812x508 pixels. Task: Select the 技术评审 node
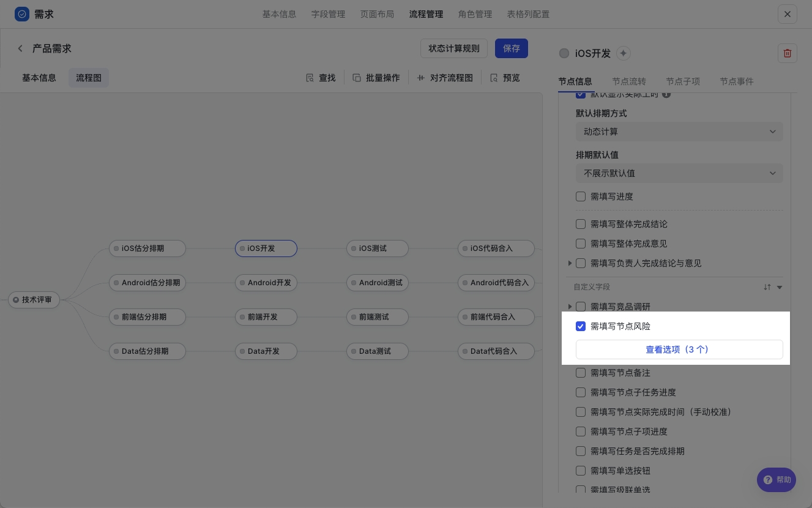pos(34,300)
